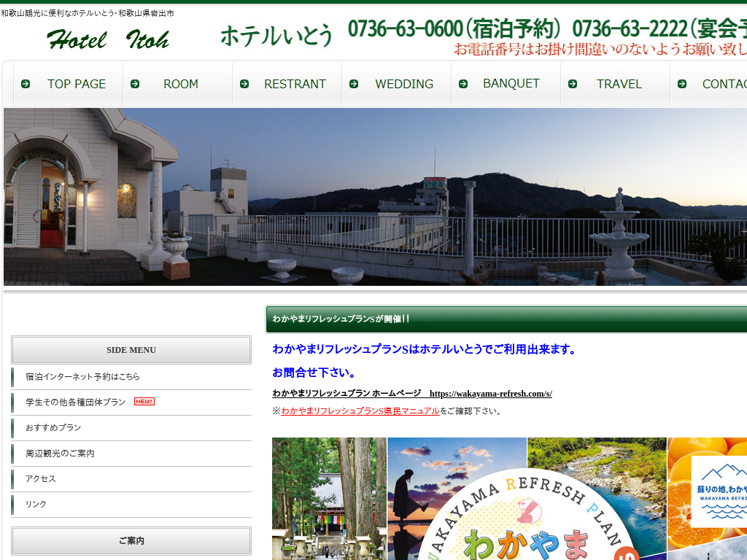Click the arrow icon beside RESTRANT
Viewport: 747px width, 560px height.
244,84
